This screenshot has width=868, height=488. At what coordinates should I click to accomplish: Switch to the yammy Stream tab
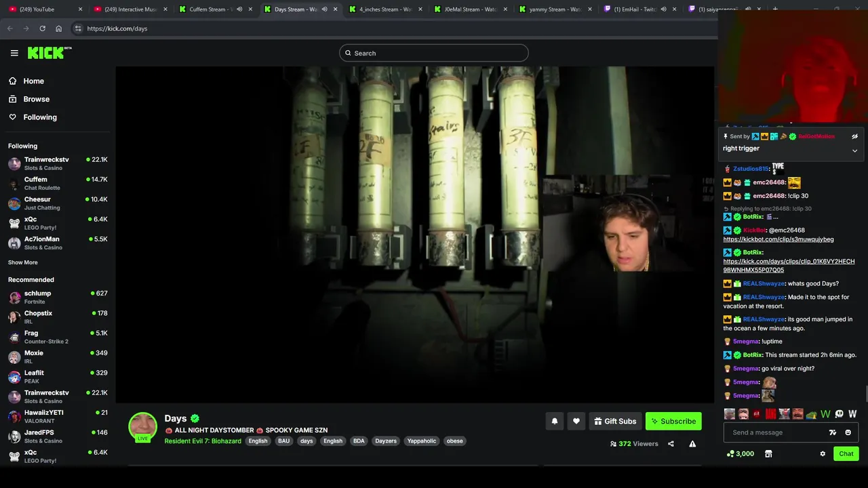(x=554, y=9)
